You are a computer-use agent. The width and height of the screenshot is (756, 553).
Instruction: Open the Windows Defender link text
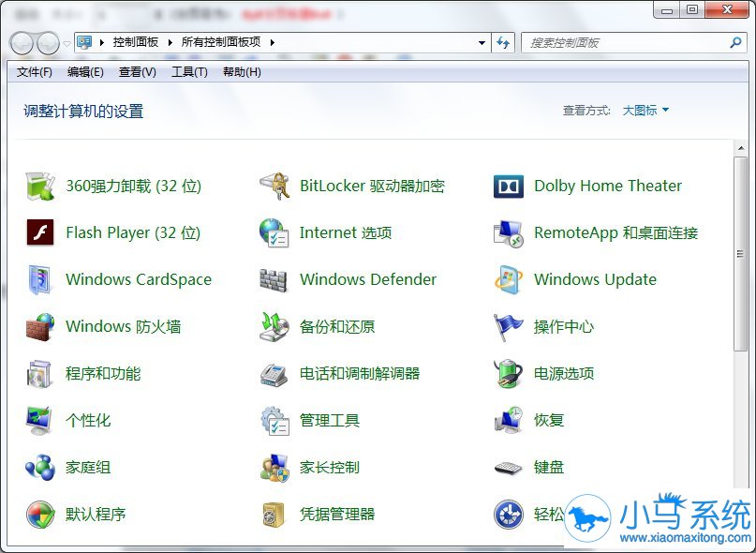tap(368, 279)
